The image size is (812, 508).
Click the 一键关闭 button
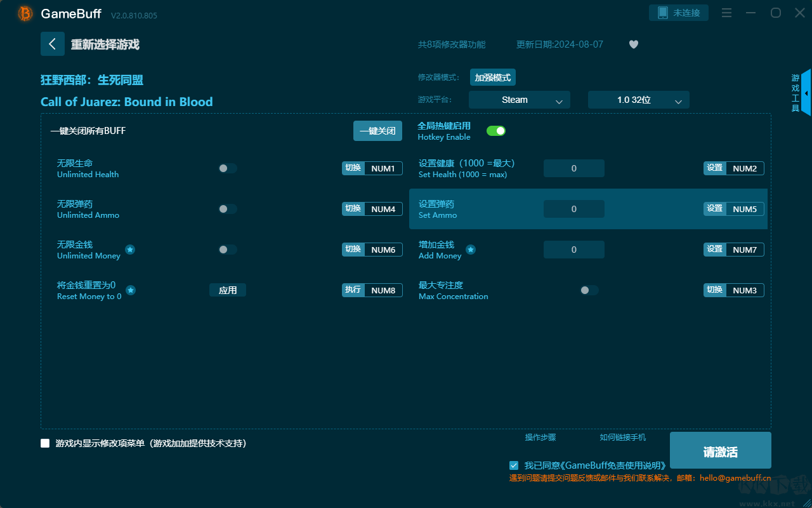click(378, 131)
